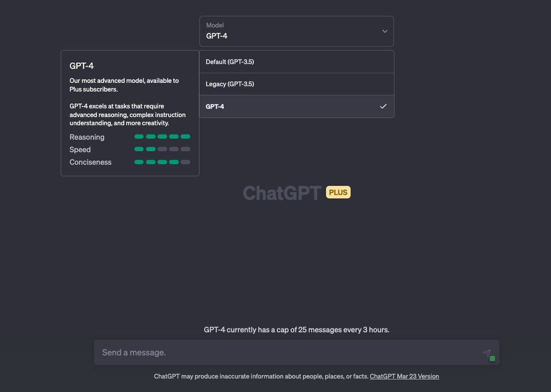Screen dimensions: 551x392
Task: Click the Reasoning rating bar
Action: (x=162, y=137)
